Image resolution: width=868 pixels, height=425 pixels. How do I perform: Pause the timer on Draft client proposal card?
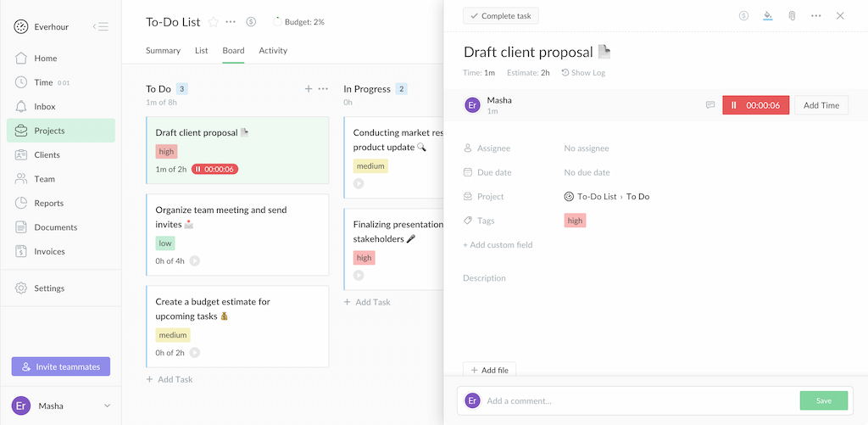click(x=214, y=170)
